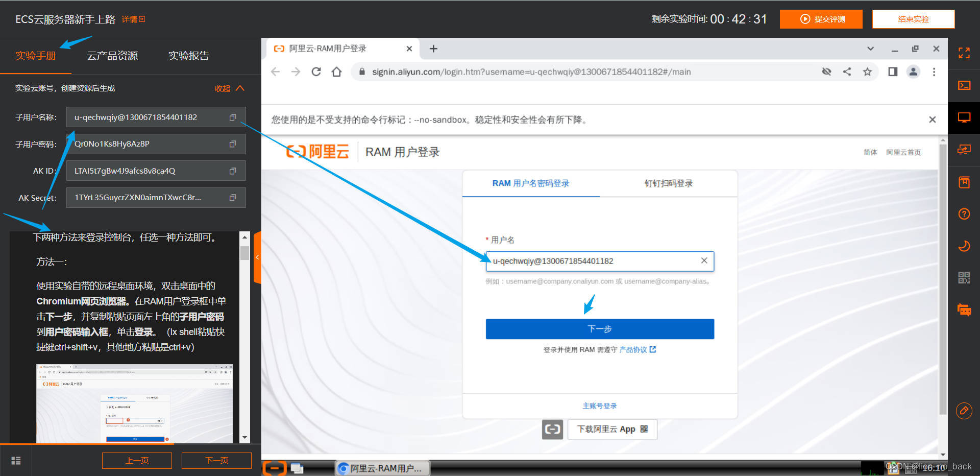This screenshot has width=980, height=476.
Task: Toggle the night mode moon icon
Action: coord(964,246)
